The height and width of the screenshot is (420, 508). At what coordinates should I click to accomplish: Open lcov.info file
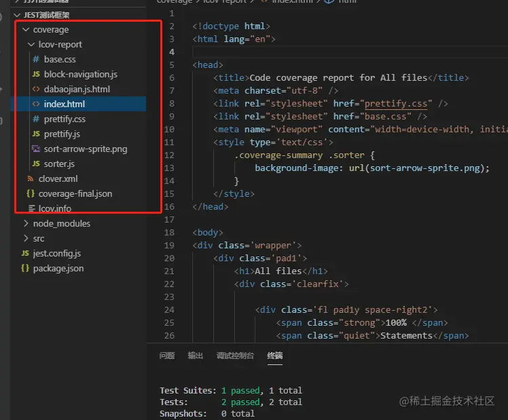(x=55, y=208)
